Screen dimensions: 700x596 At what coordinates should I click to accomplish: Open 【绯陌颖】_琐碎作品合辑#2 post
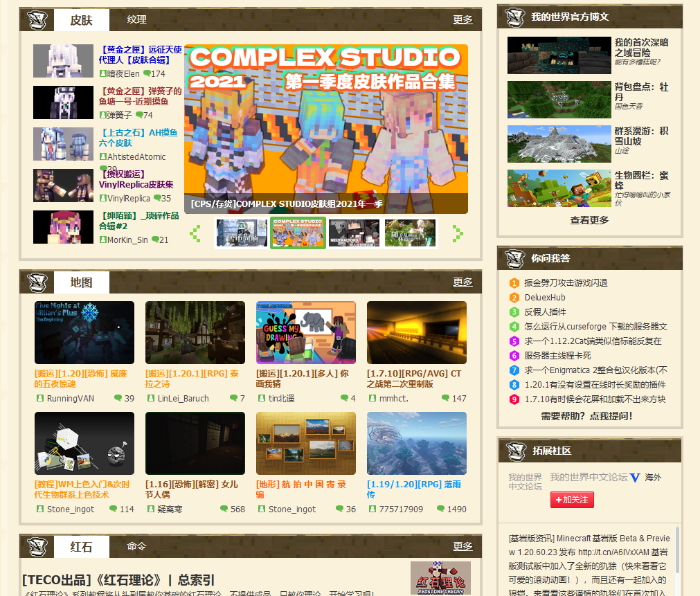(139, 221)
